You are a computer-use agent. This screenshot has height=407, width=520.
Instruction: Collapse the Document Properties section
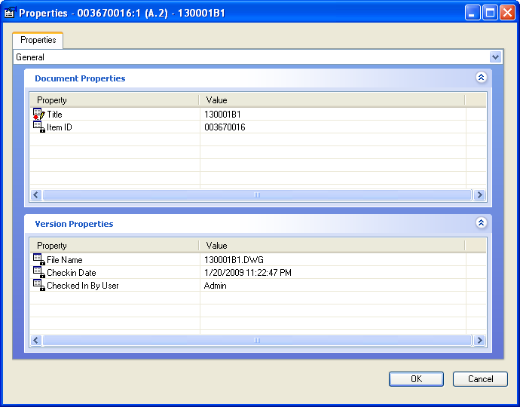coord(481,78)
